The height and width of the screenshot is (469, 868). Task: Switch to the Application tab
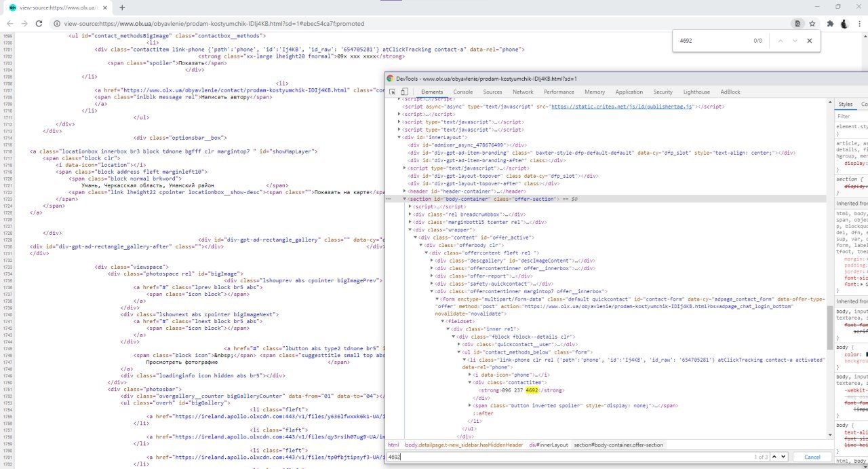[629, 92]
